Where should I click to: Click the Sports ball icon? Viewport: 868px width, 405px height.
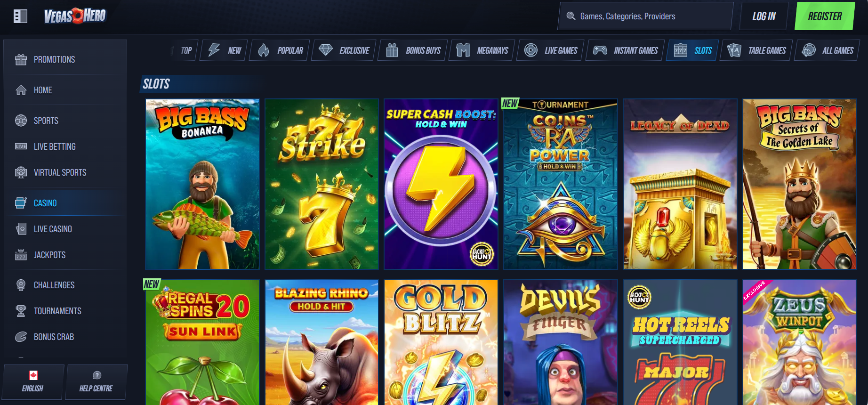(21, 121)
